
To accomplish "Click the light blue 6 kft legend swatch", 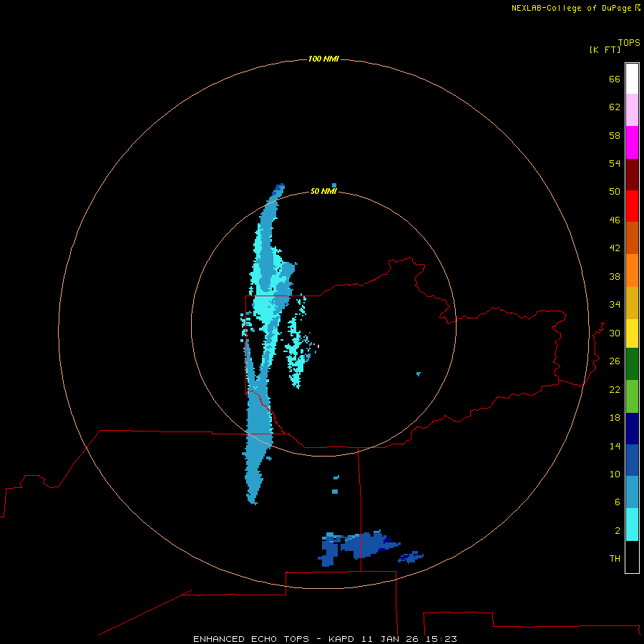I will click(632, 492).
